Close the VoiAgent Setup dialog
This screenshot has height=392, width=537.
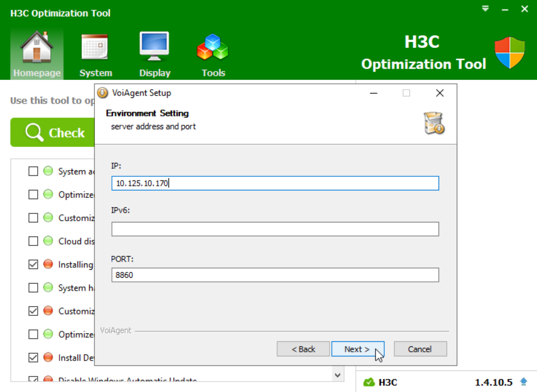pos(440,93)
